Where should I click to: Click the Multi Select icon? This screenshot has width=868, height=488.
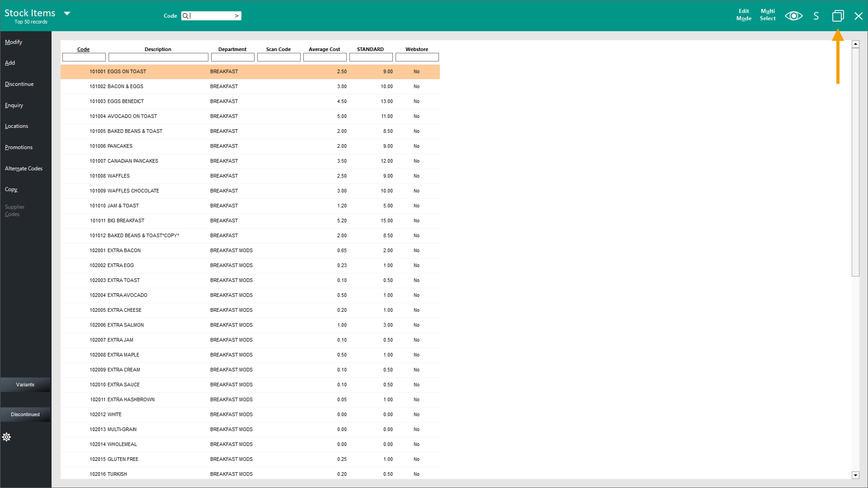pos(767,15)
